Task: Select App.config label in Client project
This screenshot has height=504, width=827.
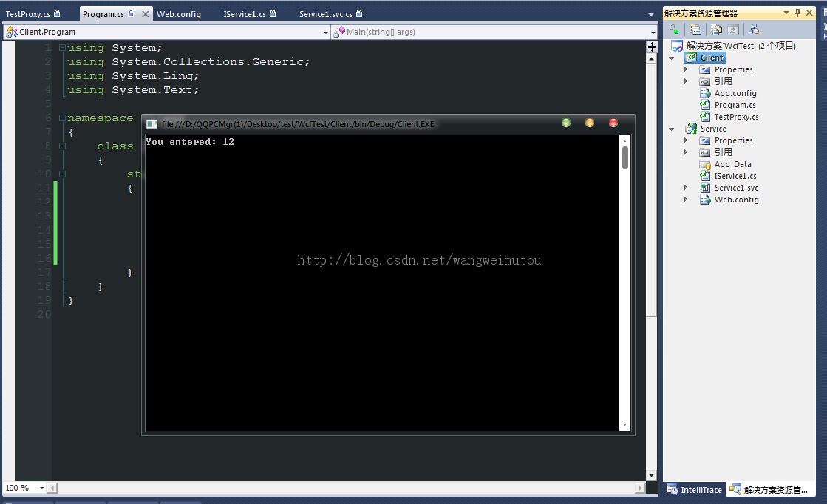Action: click(735, 93)
